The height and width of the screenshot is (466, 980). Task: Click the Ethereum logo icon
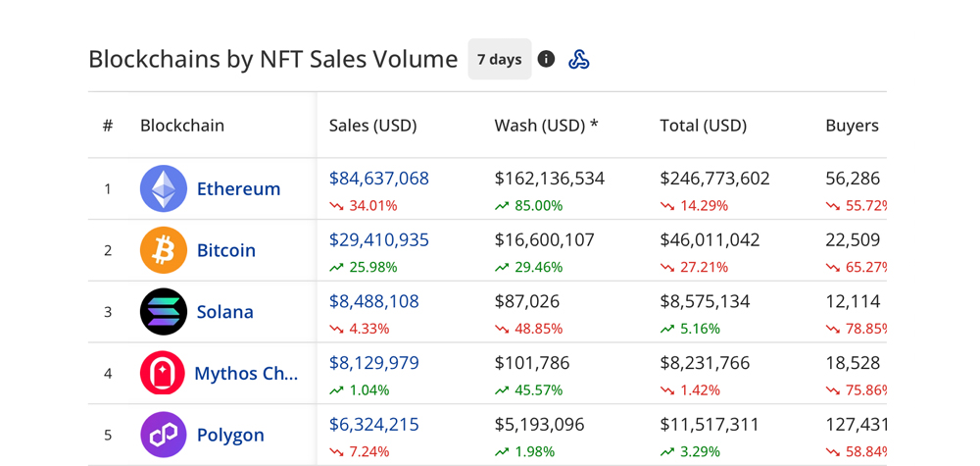point(163,188)
